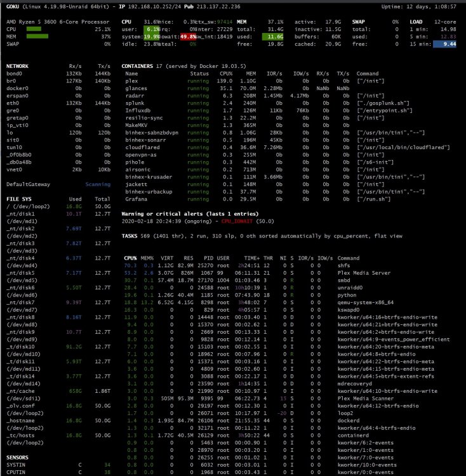The width and height of the screenshot is (466, 476).
Task: Select the SYSTIN sensor row
Action: 58,465
